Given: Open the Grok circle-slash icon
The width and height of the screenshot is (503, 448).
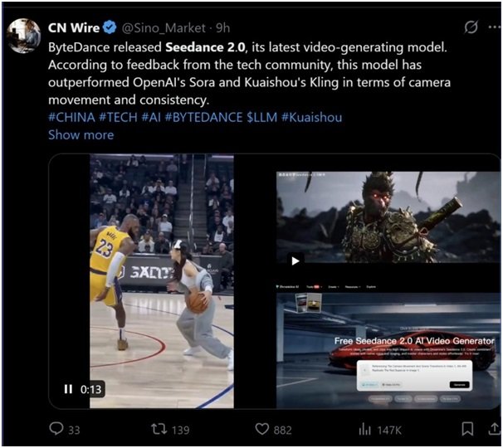Looking at the screenshot, I should click(471, 27).
